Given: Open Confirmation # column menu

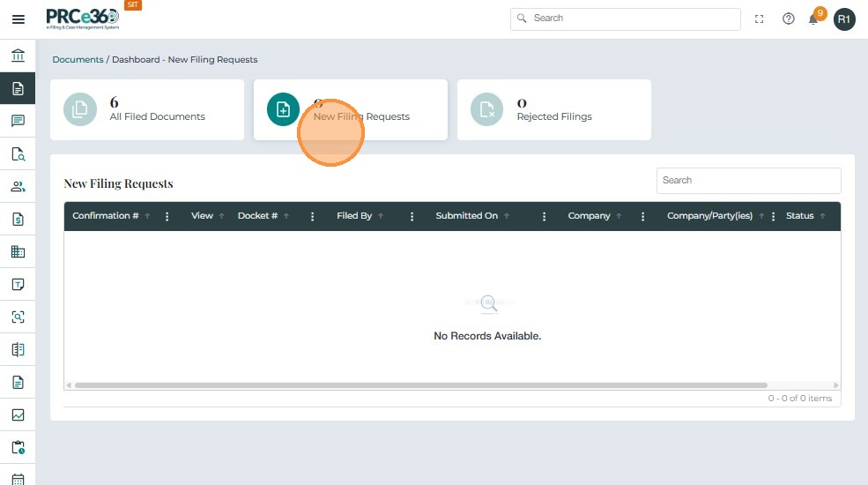Looking at the screenshot, I should 167,216.
